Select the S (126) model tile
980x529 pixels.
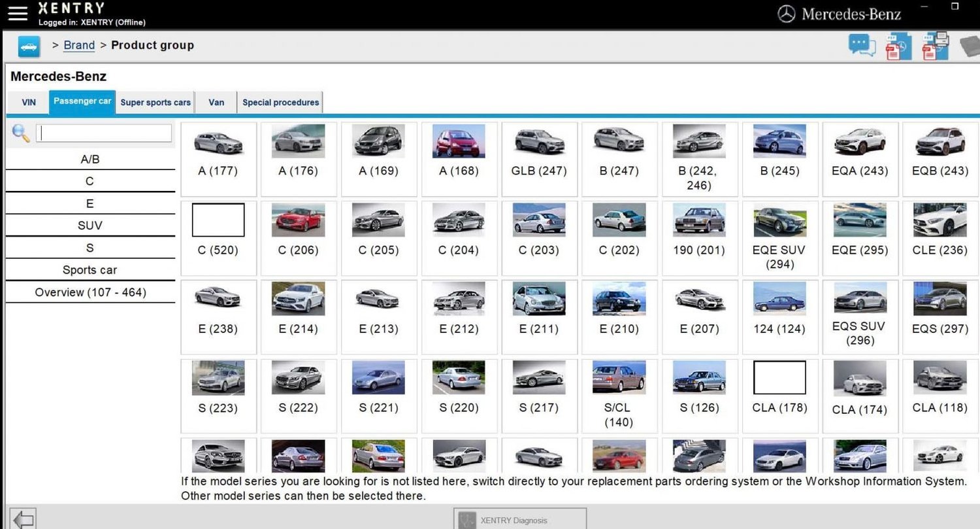[700, 396]
